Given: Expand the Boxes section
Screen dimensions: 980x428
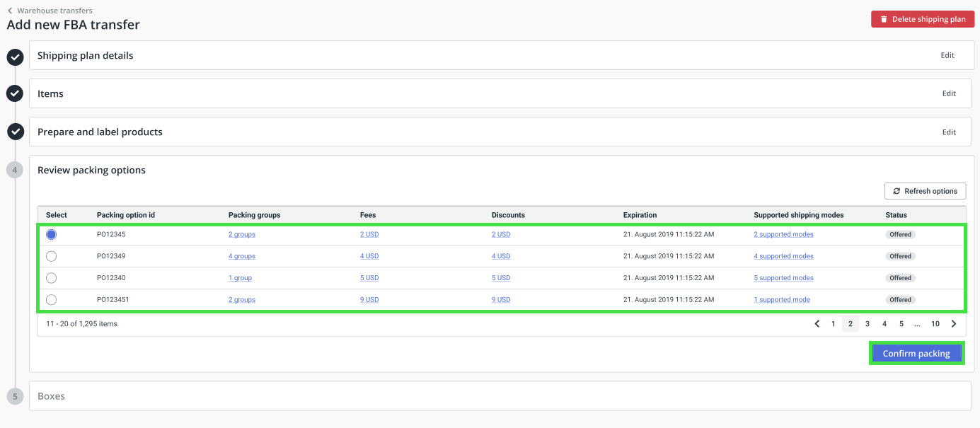Looking at the screenshot, I should pyautogui.click(x=500, y=396).
